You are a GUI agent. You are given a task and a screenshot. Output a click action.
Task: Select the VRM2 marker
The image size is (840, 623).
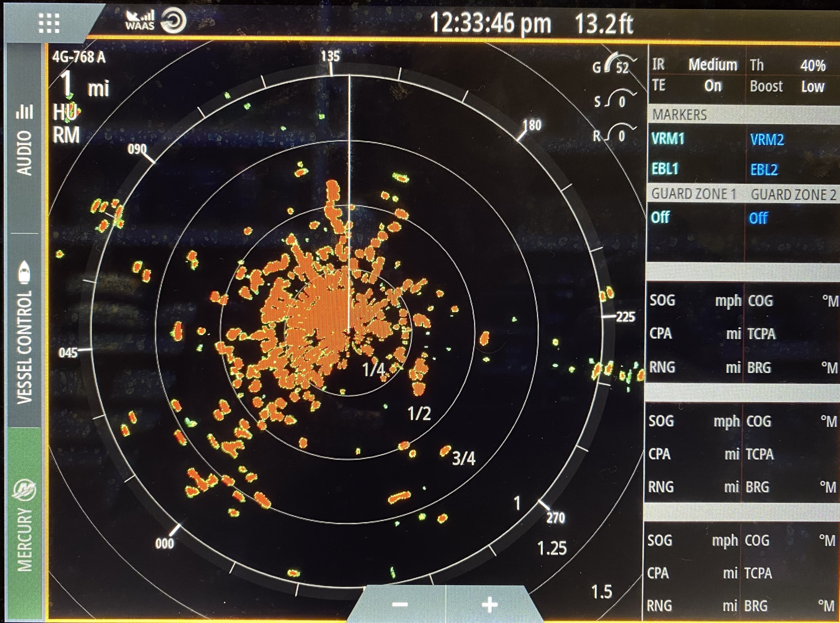click(767, 140)
